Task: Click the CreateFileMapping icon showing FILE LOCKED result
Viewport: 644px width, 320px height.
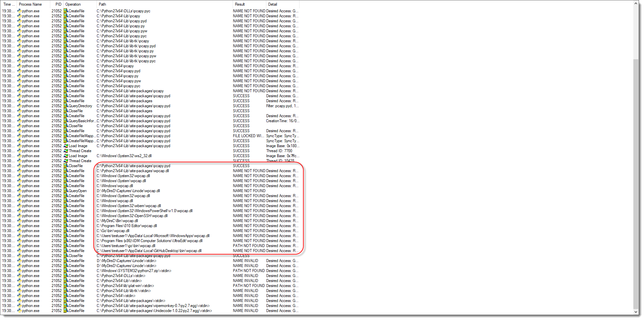Action: point(66,136)
